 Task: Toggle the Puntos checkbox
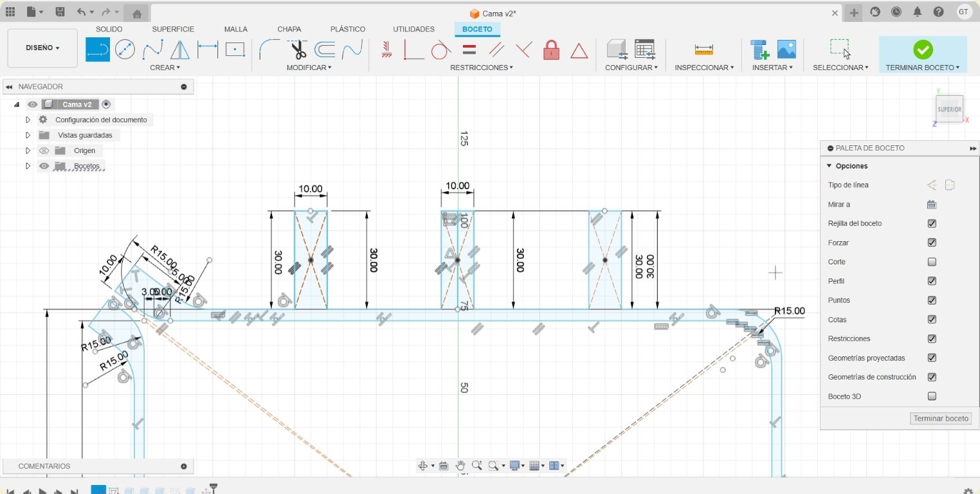932,300
